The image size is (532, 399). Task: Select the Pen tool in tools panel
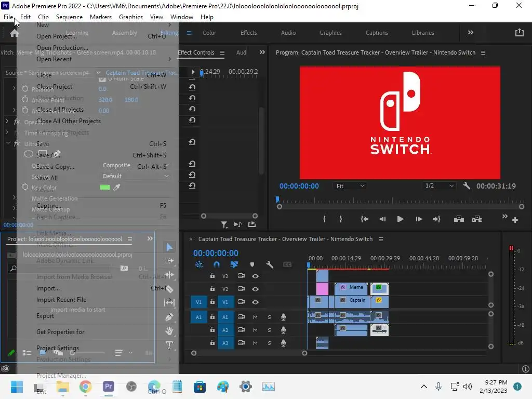169,317
